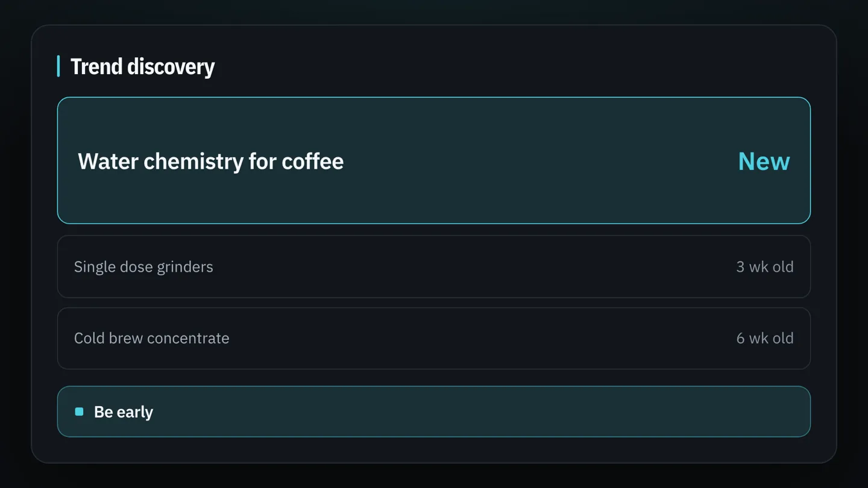
Task: Open the Water chemistry for coffee card
Action: 434,160
